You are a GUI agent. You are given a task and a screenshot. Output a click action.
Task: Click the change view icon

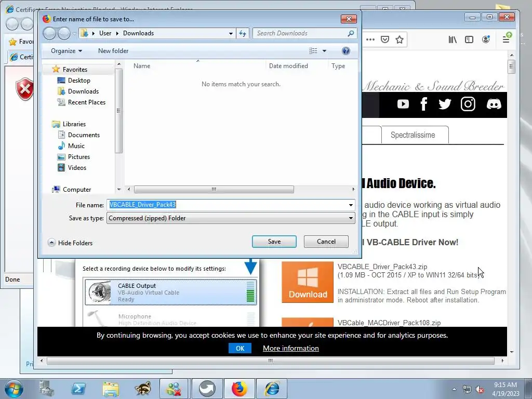click(313, 51)
